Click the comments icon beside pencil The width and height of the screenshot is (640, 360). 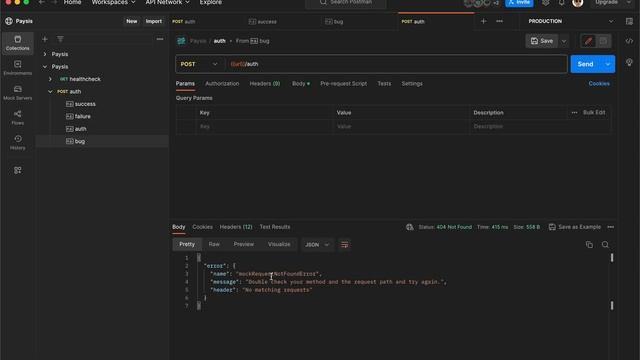pyautogui.click(x=603, y=41)
